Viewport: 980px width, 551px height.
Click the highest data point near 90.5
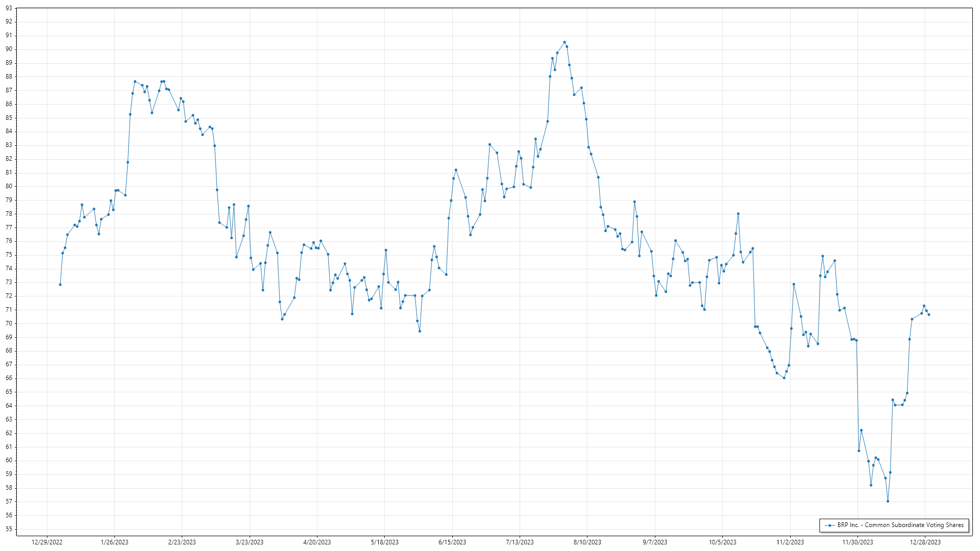click(x=565, y=42)
